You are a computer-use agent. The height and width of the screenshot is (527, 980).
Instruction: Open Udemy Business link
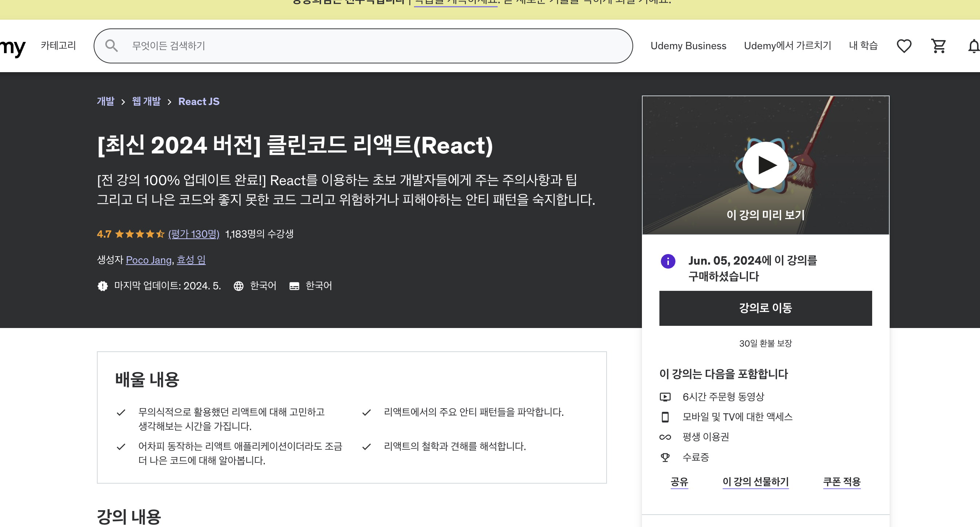tap(688, 46)
